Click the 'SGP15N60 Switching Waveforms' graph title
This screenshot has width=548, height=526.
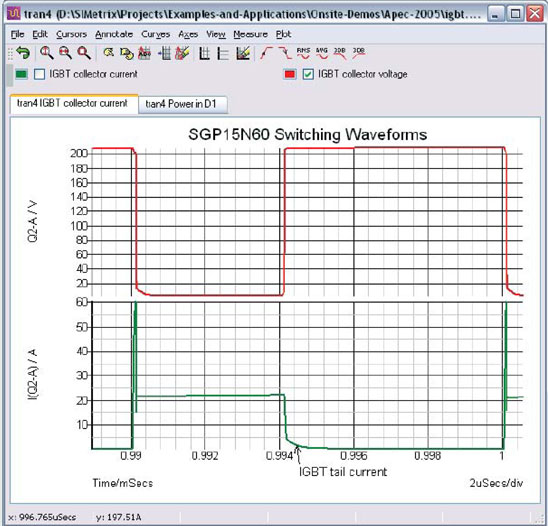[x=308, y=135]
